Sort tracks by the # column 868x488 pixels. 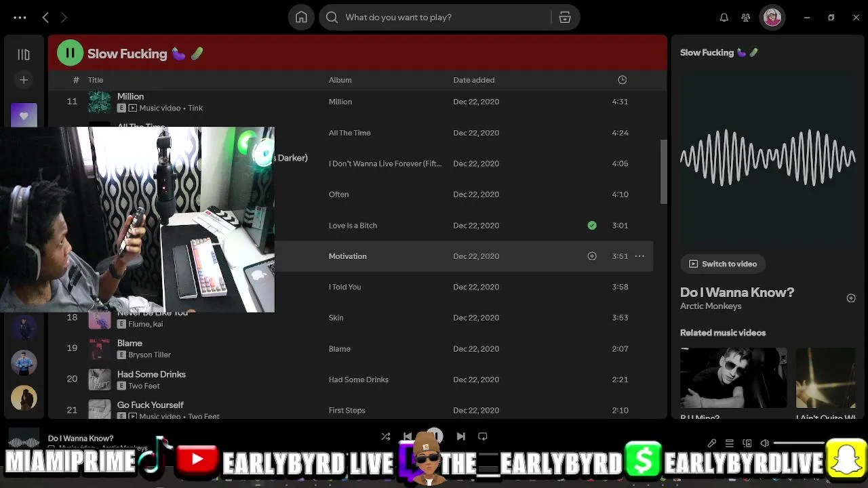[x=76, y=80]
